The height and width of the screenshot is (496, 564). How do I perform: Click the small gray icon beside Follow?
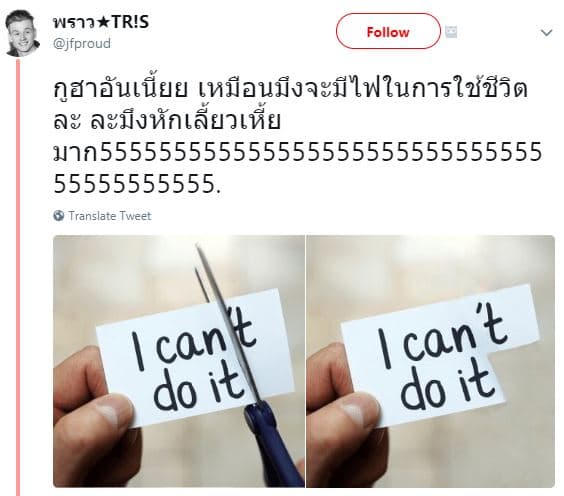point(451,32)
